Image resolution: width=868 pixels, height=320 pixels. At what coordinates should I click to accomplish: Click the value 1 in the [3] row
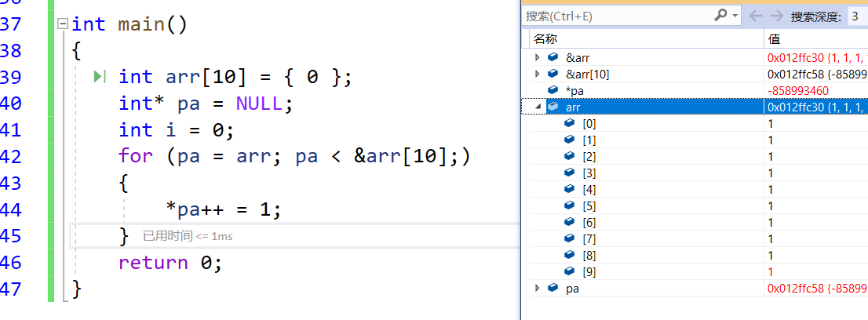click(x=771, y=173)
